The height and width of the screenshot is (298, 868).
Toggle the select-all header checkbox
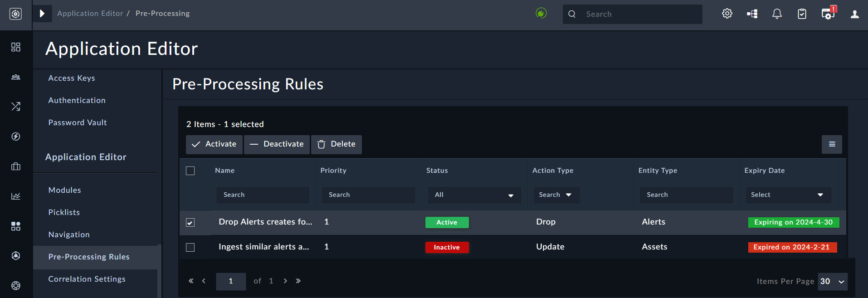click(190, 171)
